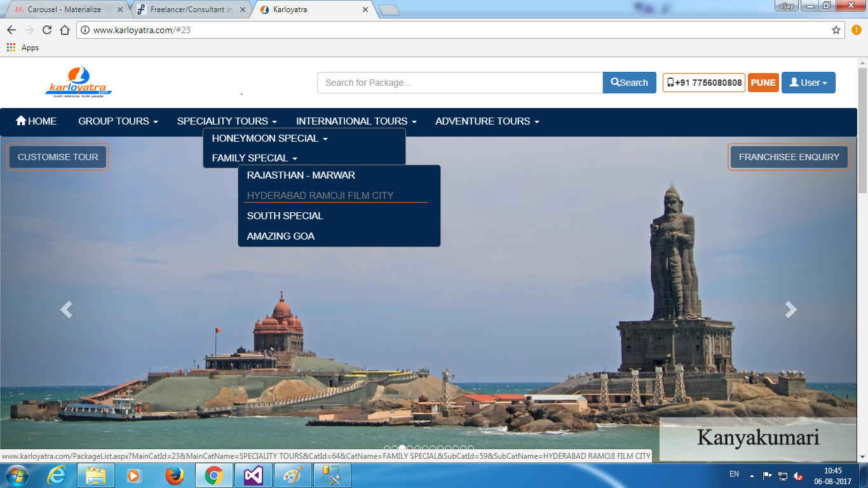868x488 pixels.
Task: Open the International Tours dropdown
Action: tap(356, 121)
